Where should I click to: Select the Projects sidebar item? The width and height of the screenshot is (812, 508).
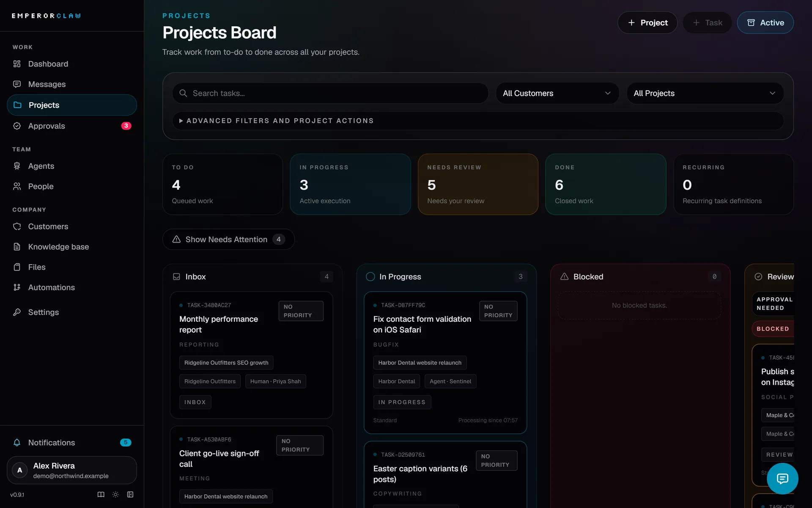coord(72,105)
